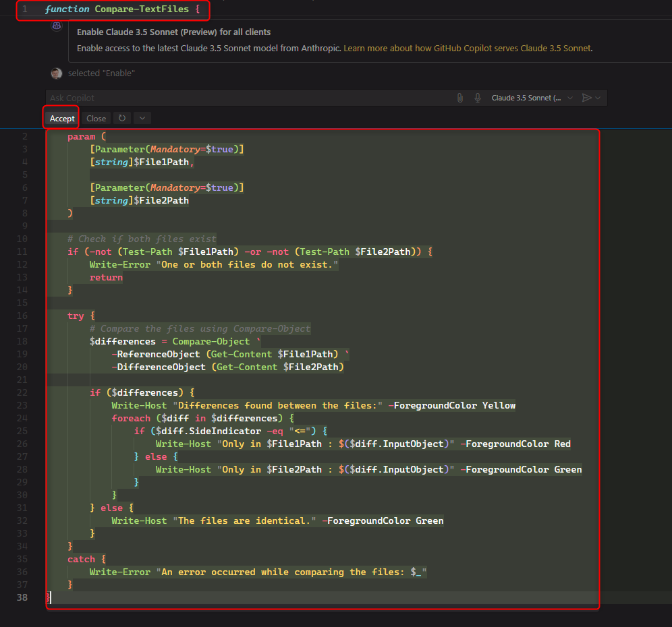Close the Copilot inline suggestion

pyautogui.click(x=96, y=119)
